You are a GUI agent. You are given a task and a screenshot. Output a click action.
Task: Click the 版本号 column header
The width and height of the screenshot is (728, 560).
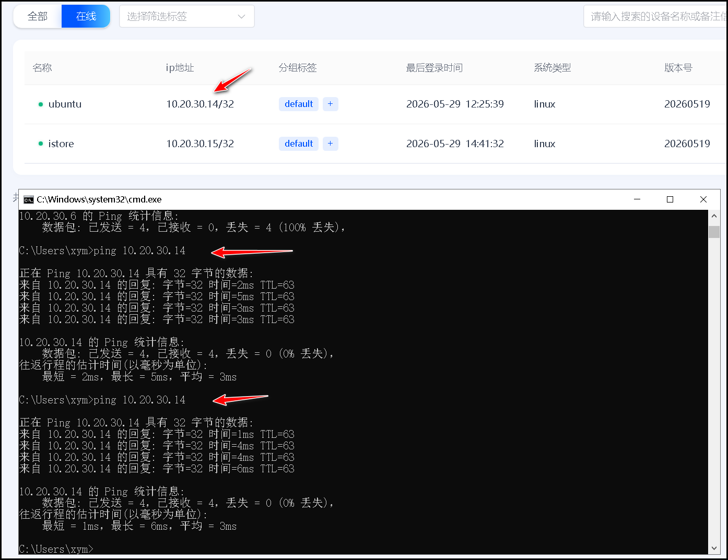[678, 68]
